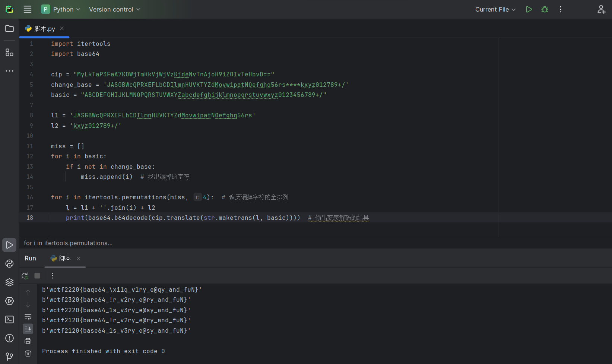
Task: Click the 'r:' parameter hint inlay
Action: (x=198, y=197)
